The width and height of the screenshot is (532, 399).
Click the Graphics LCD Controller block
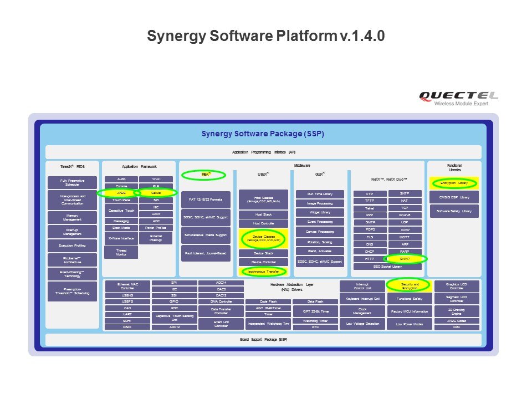[457, 286]
